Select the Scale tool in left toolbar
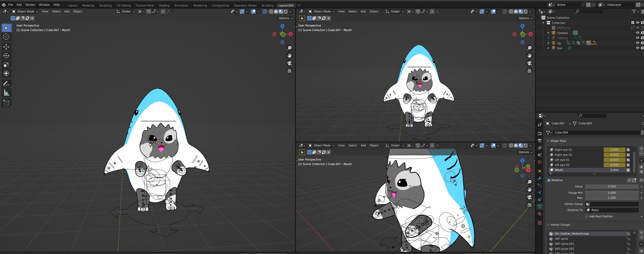The height and width of the screenshot is (254, 644). coord(6,65)
